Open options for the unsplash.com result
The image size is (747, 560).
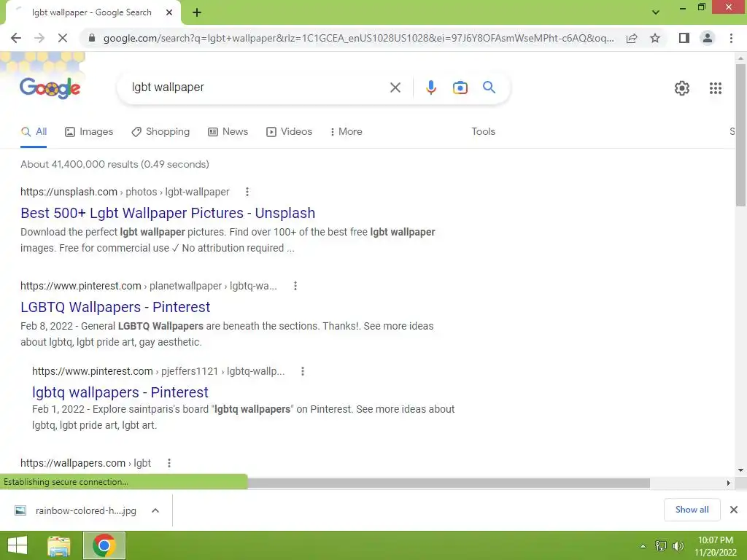coord(247,192)
